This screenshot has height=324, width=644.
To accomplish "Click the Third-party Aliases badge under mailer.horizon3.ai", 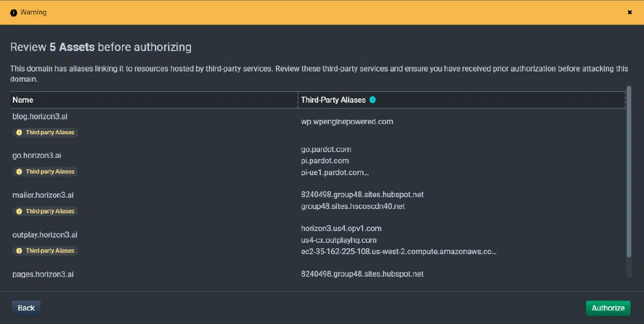I will (46, 211).
